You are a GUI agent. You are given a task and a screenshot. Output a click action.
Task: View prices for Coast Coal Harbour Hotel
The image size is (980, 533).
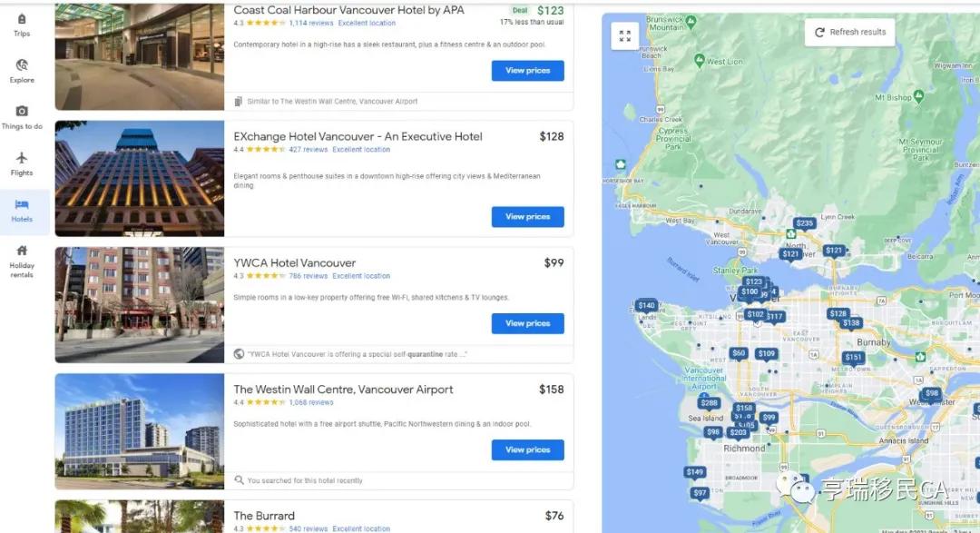pos(527,71)
